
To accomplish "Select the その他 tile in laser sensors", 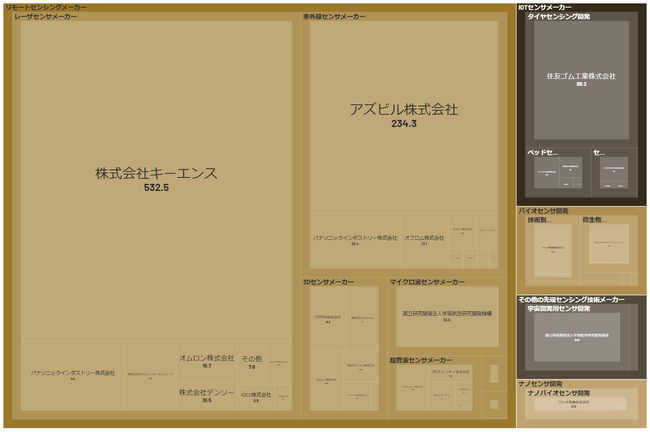I will [x=252, y=361].
